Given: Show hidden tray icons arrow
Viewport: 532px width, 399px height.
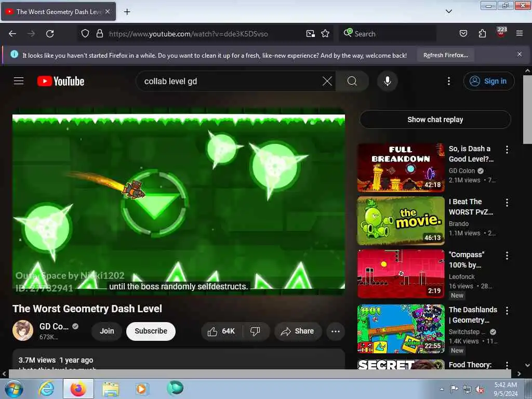Looking at the screenshot, I should pyautogui.click(x=442, y=389).
